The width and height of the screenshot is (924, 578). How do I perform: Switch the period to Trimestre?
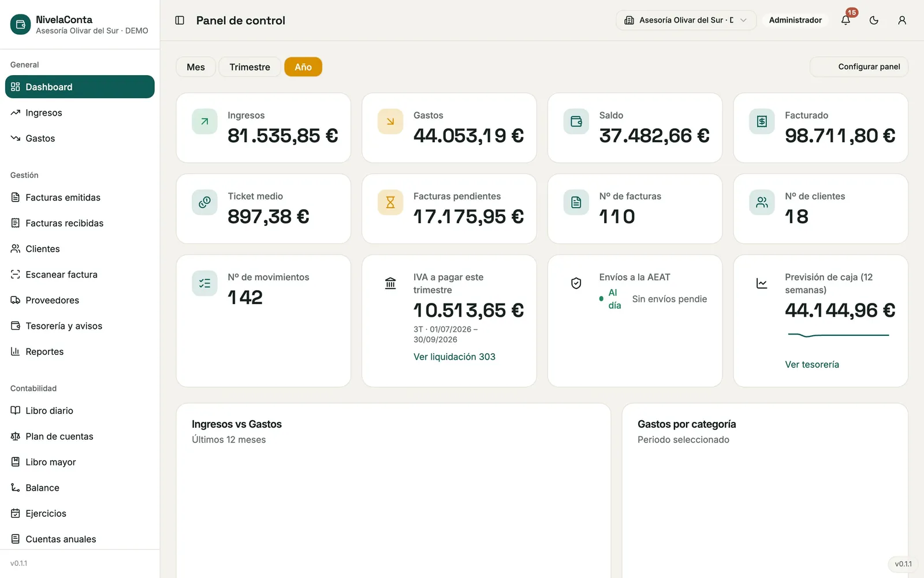[249, 67]
